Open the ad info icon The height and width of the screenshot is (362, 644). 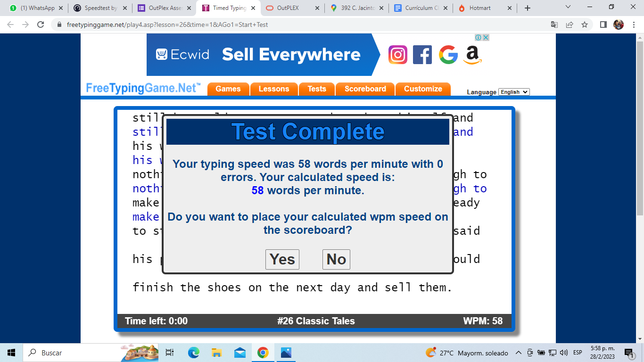click(478, 37)
